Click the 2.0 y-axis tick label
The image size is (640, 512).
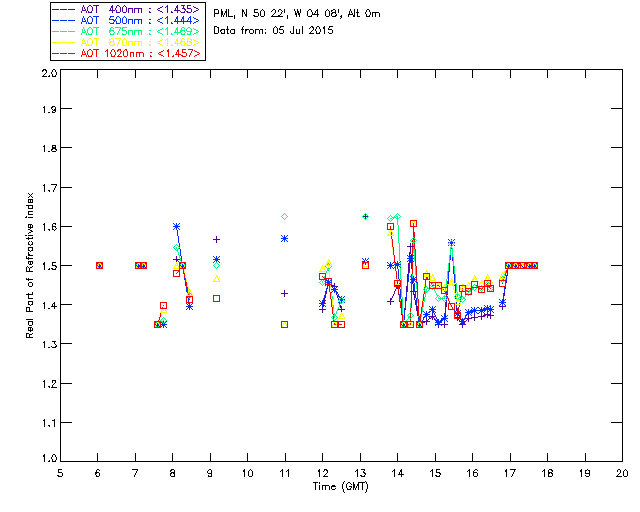coord(49,74)
